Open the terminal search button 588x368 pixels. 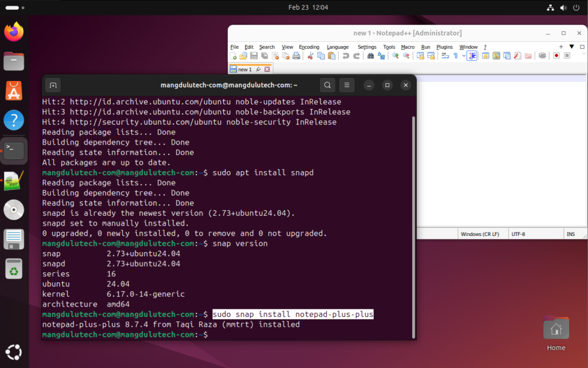tap(327, 84)
